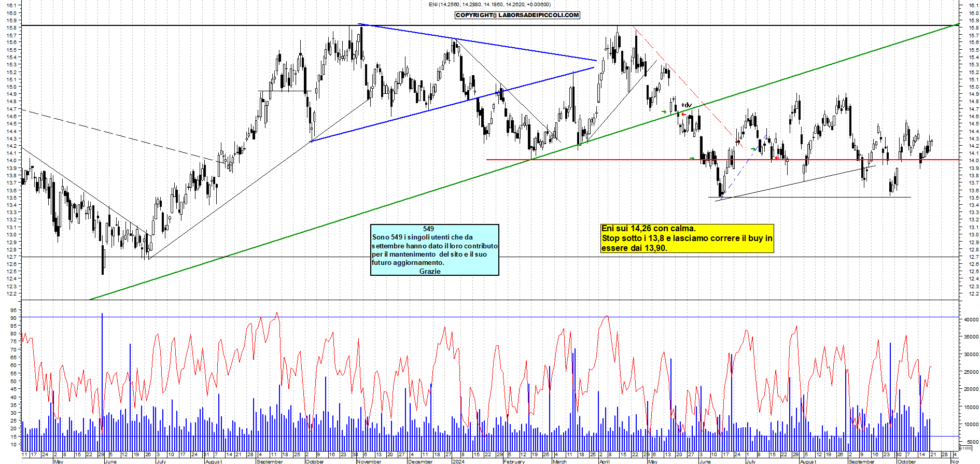Click the '2024' year label on time axis
Screen dimensions: 980x464
click(x=458, y=461)
